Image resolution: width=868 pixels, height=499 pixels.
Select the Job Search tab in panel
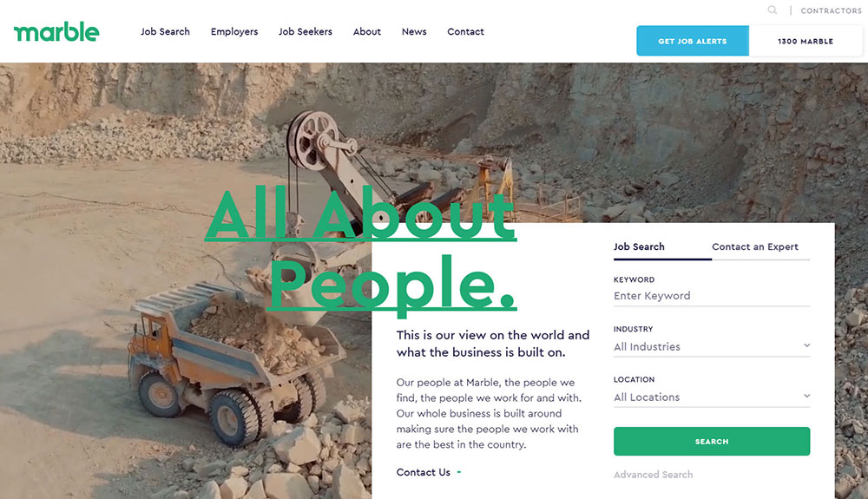(639, 246)
